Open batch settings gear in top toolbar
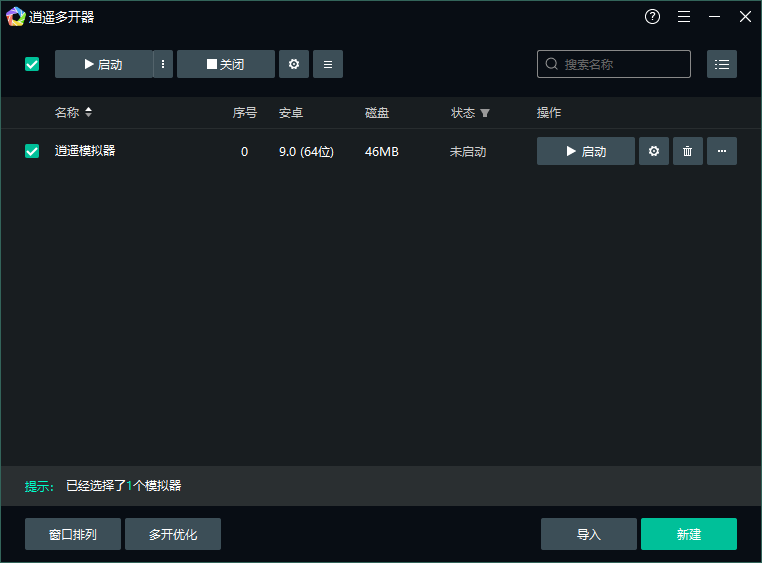Image resolution: width=762 pixels, height=563 pixels. tap(293, 64)
